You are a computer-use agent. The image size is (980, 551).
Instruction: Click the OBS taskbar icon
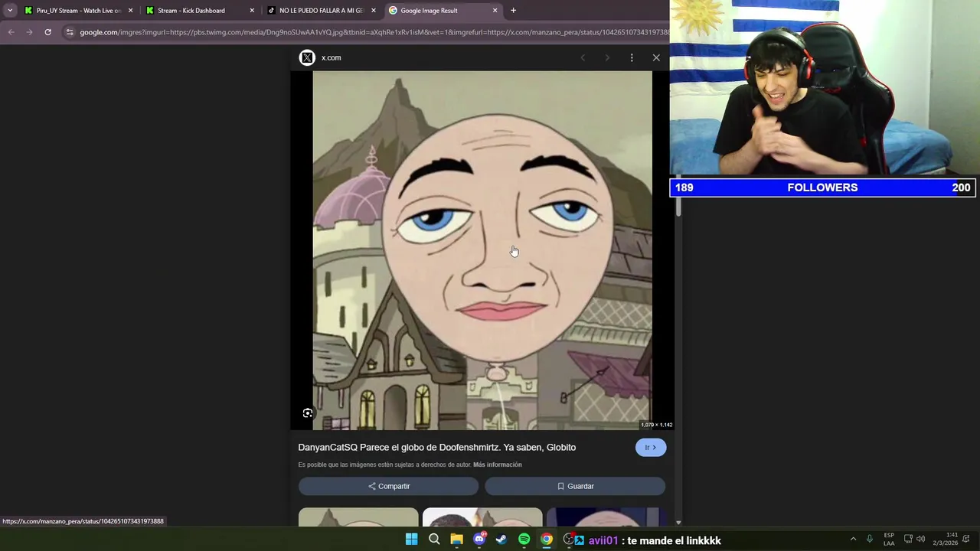pos(569,540)
